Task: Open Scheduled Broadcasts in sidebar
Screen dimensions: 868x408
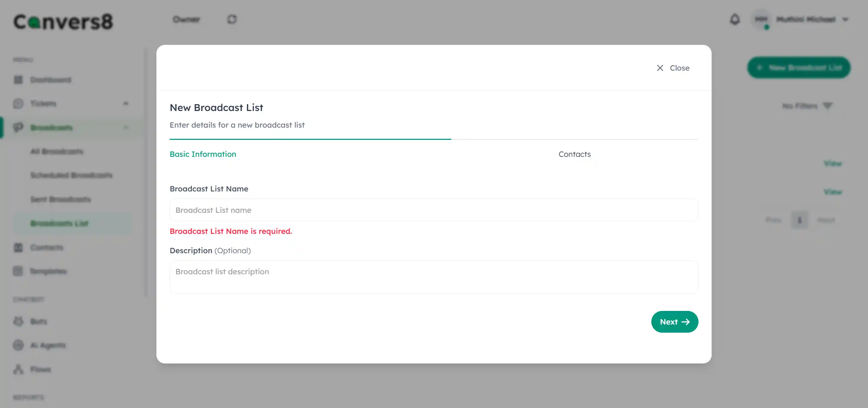Action: coord(71,175)
